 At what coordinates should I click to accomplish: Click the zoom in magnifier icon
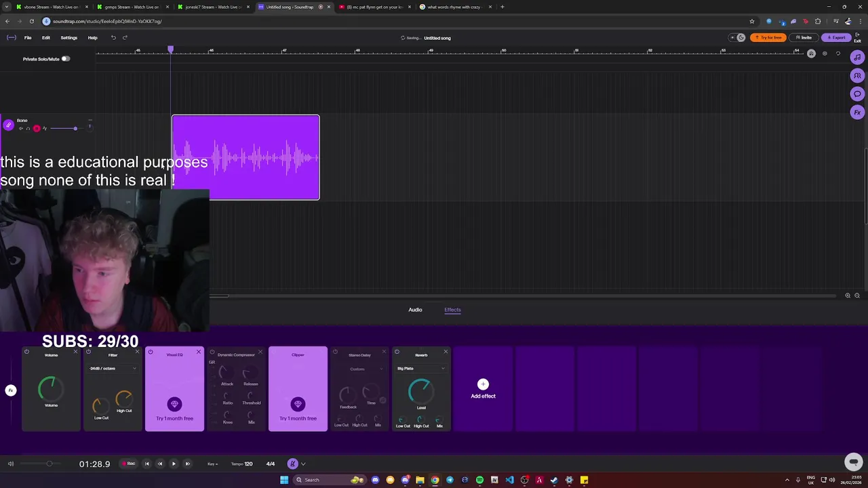click(848, 296)
